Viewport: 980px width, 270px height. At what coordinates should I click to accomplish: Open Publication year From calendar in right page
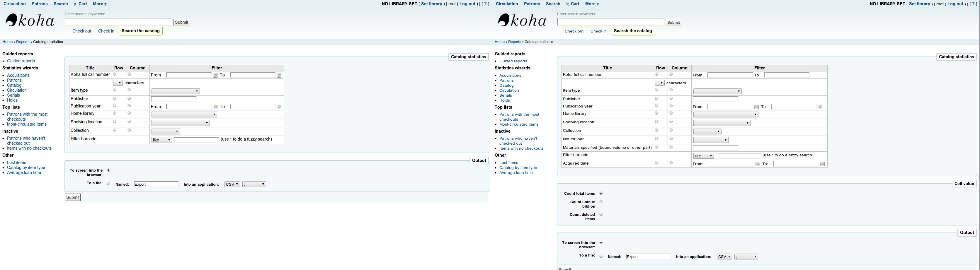pos(756,107)
